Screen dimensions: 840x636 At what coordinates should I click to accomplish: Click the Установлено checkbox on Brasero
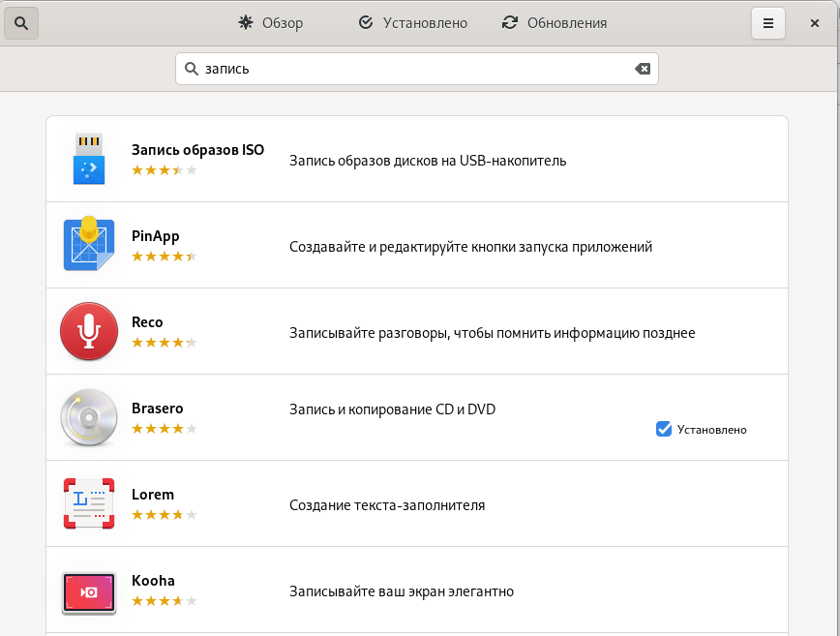click(x=664, y=429)
